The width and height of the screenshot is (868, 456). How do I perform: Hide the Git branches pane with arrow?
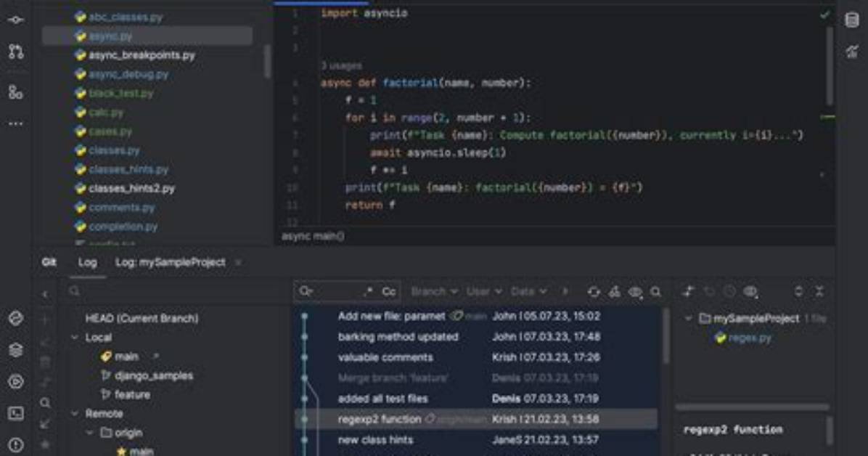(46, 294)
